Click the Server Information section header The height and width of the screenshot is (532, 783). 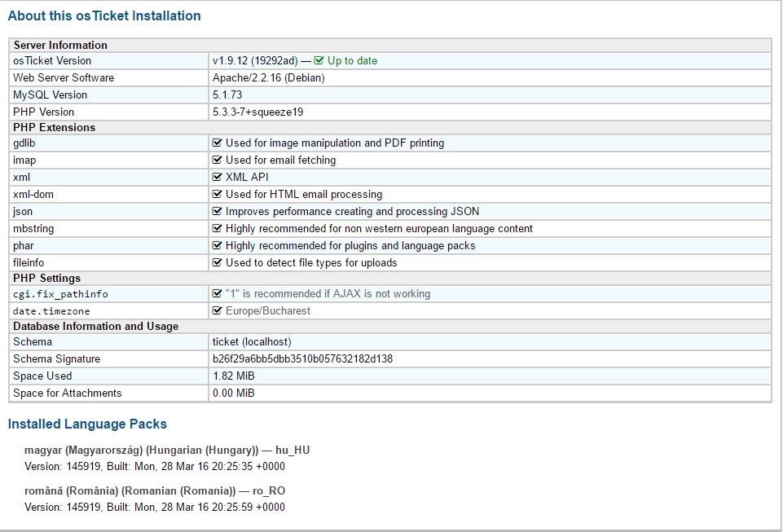click(60, 45)
